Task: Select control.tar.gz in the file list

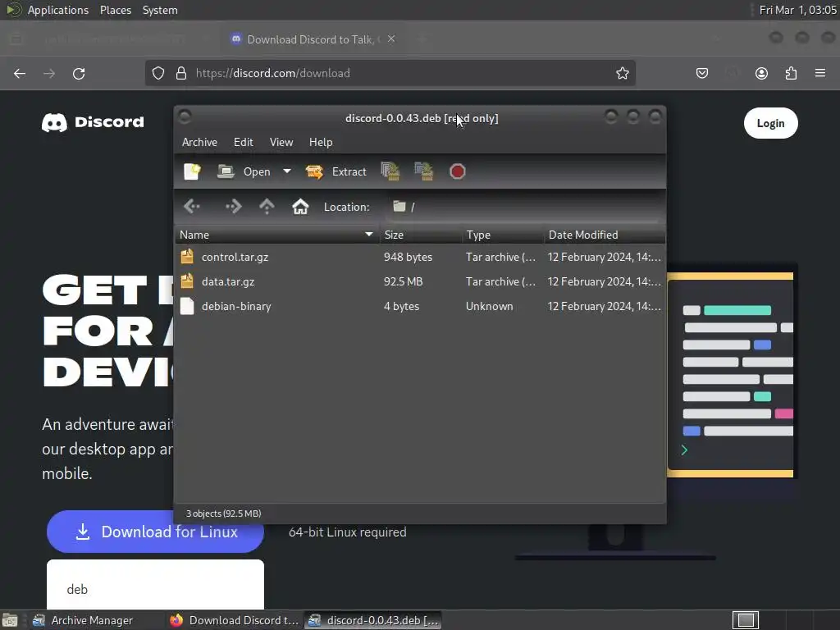Action: point(420,257)
